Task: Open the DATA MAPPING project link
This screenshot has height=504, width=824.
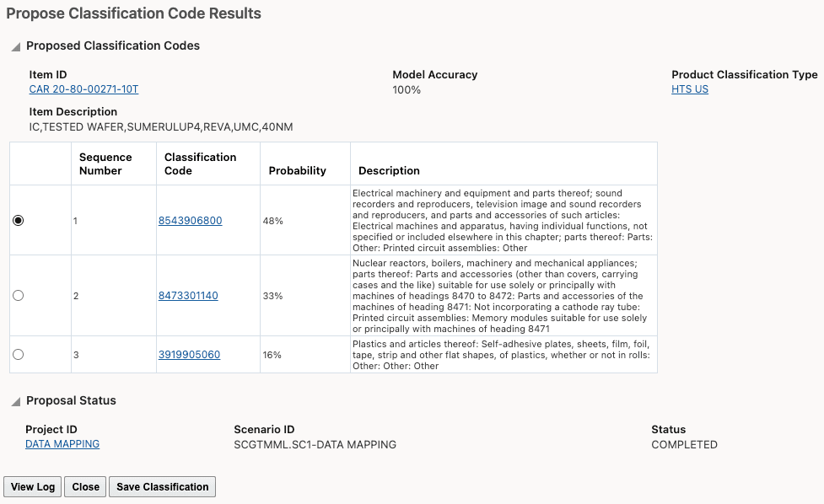Action: tap(62, 444)
